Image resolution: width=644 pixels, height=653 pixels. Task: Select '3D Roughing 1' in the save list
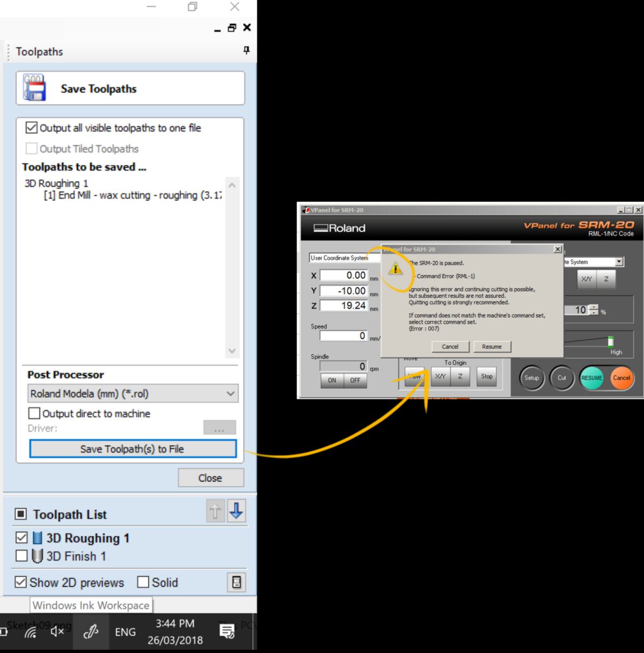point(56,183)
